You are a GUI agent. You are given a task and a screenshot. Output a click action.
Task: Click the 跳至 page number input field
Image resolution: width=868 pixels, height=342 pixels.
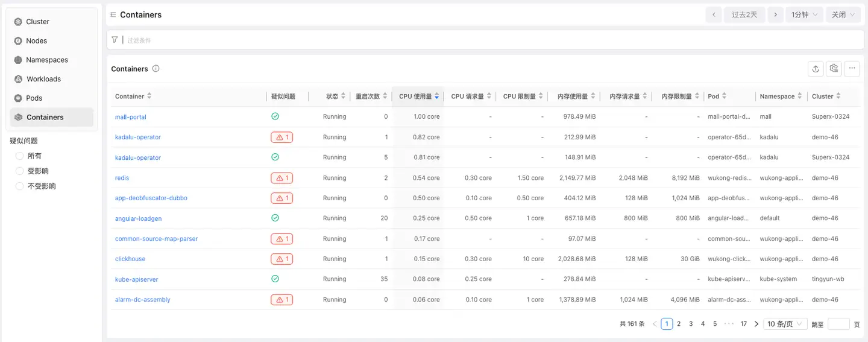[x=838, y=324]
